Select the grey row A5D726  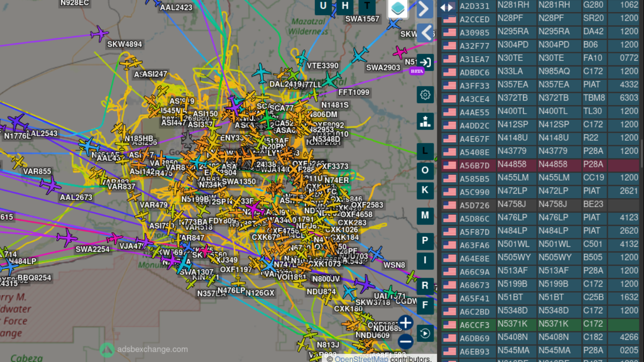[x=540, y=205]
